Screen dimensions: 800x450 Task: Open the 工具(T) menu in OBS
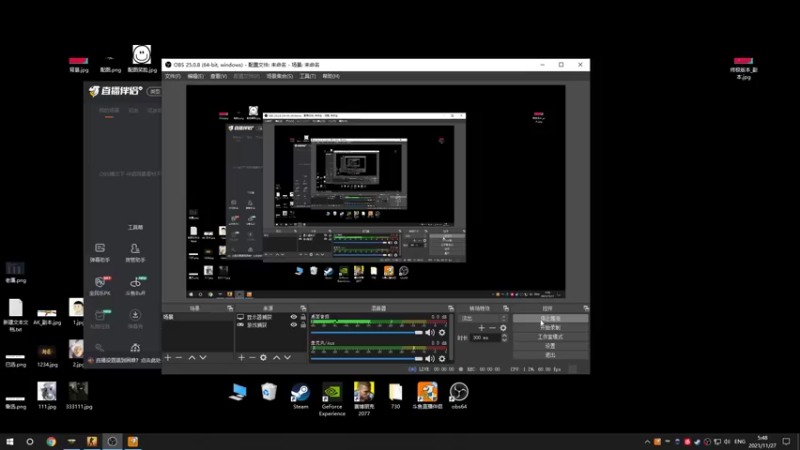[x=307, y=76]
